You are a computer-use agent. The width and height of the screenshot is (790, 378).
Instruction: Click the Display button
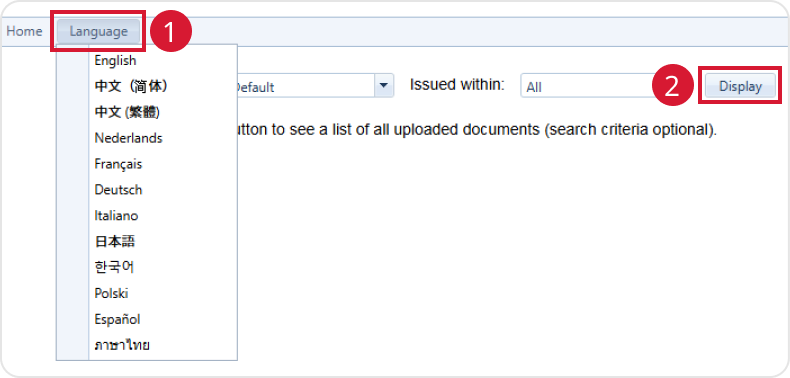[740, 87]
